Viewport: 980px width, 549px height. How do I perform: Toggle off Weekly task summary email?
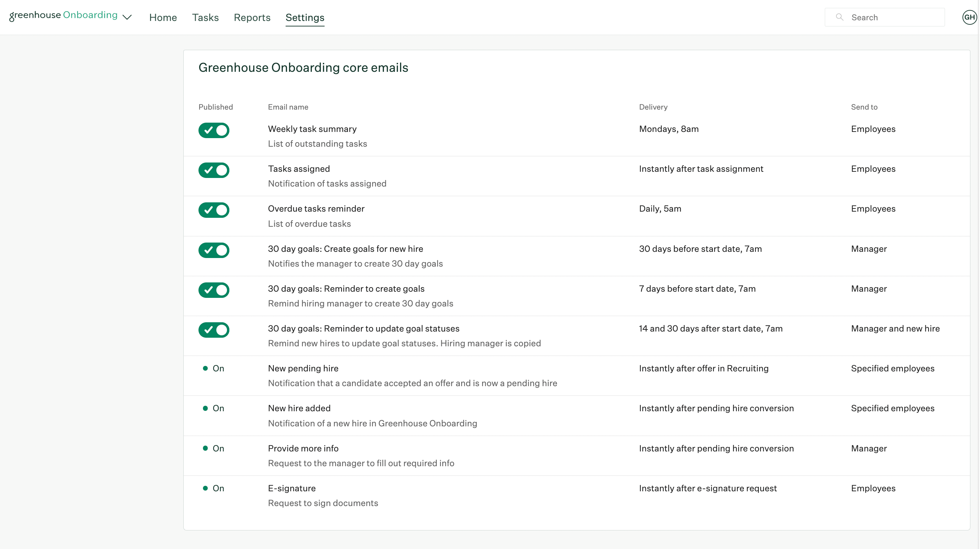214,130
